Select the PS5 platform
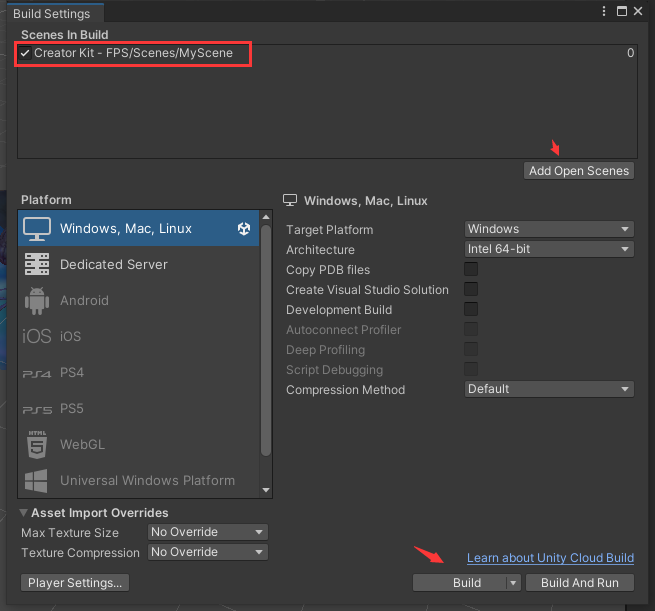 point(139,408)
